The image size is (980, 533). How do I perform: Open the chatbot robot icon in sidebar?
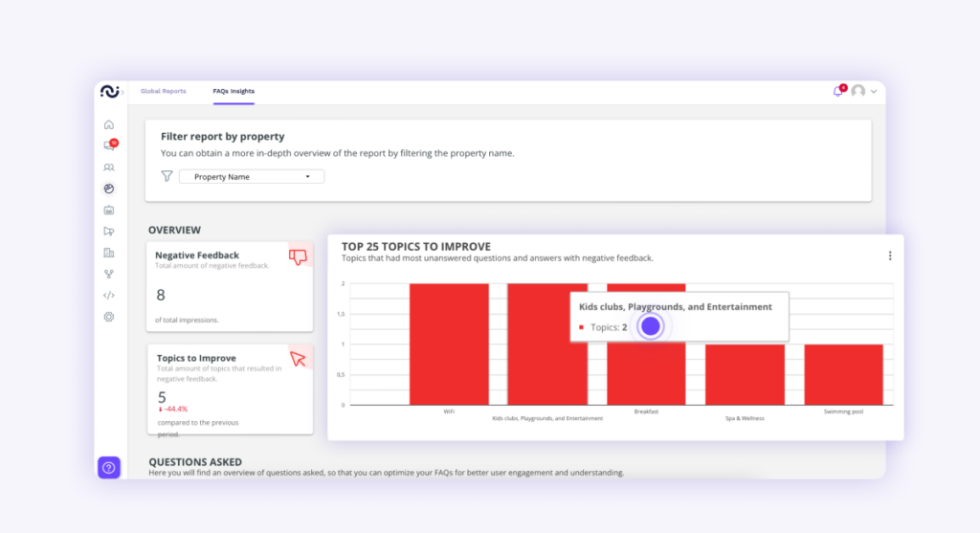pos(109,211)
